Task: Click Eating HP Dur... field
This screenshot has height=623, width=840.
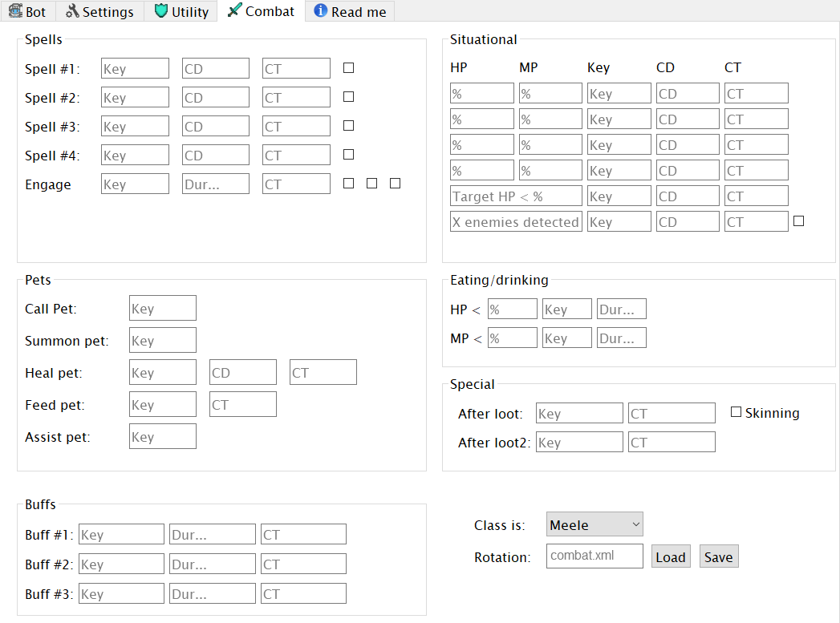Action: (622, 309)
